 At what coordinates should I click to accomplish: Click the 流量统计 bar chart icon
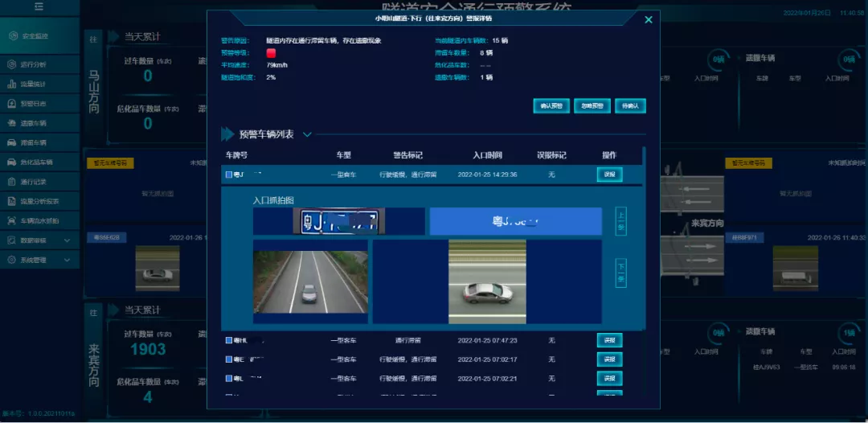click(x=12, y=84)
